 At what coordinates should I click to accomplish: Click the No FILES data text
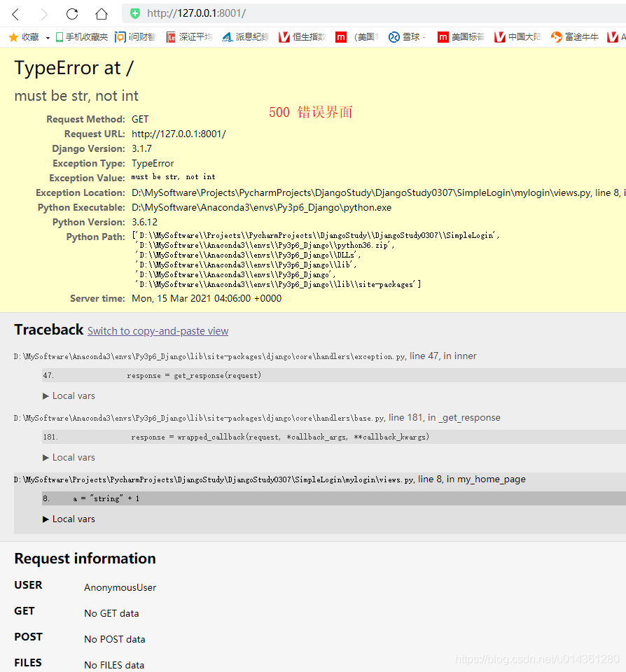(114, 665)
